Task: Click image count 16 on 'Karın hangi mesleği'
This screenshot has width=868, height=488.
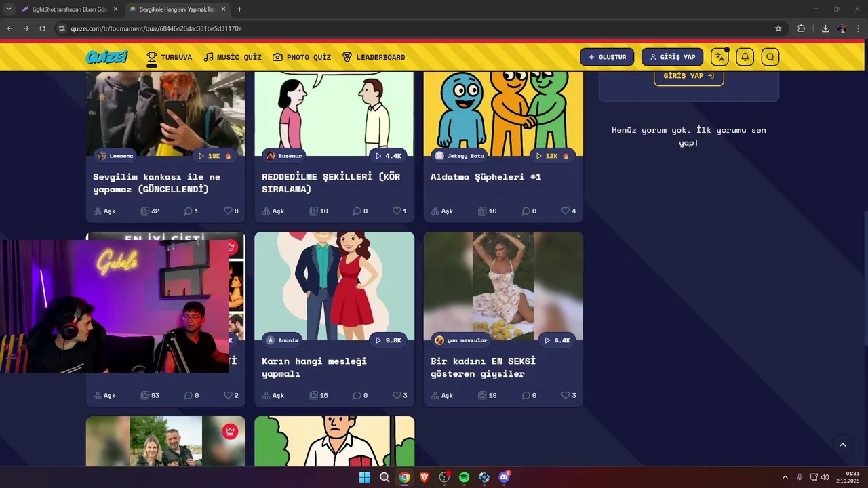Action: tap(319, 395)
